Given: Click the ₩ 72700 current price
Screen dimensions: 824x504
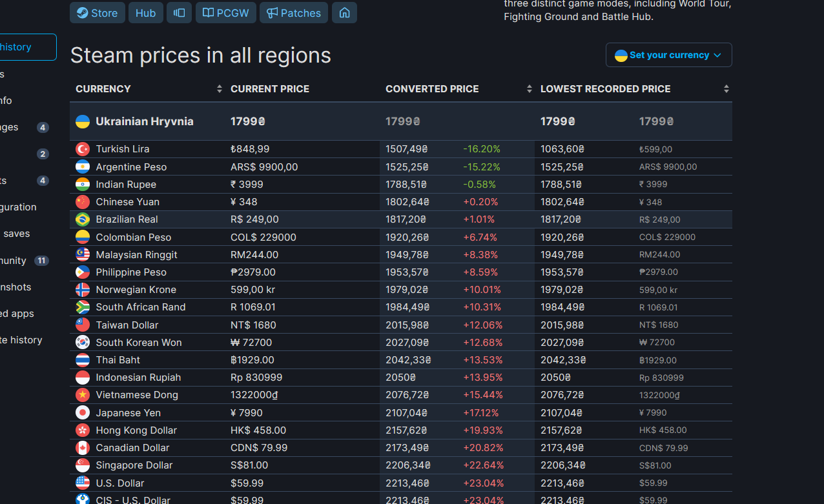Looking at the screenshot, I should [251, 342].
